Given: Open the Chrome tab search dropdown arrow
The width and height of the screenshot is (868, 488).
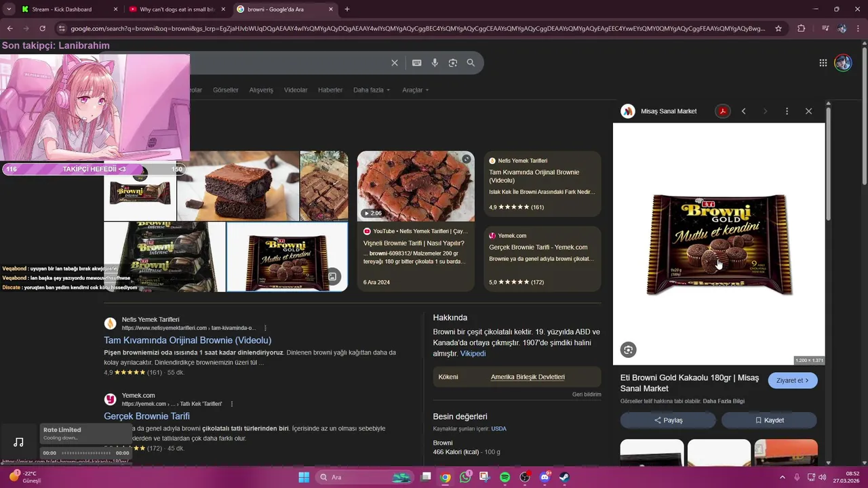Looking at the screenshot, I should 9,9.
